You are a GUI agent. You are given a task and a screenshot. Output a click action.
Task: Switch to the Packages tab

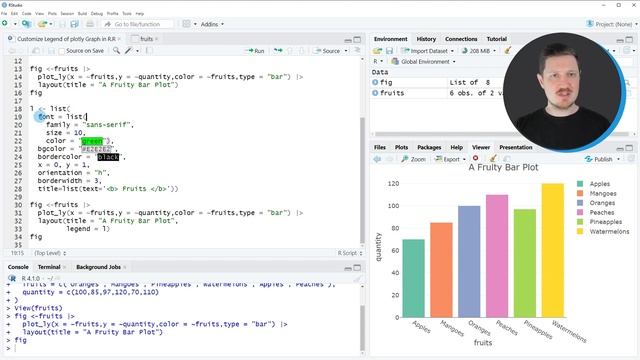click(429, 147)
